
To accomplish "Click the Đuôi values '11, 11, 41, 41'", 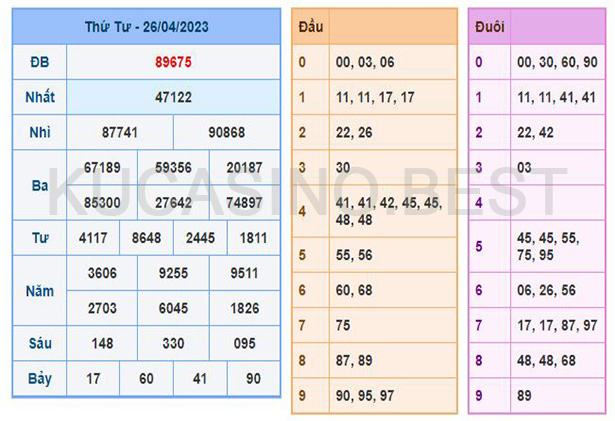I will coord(557,97).
